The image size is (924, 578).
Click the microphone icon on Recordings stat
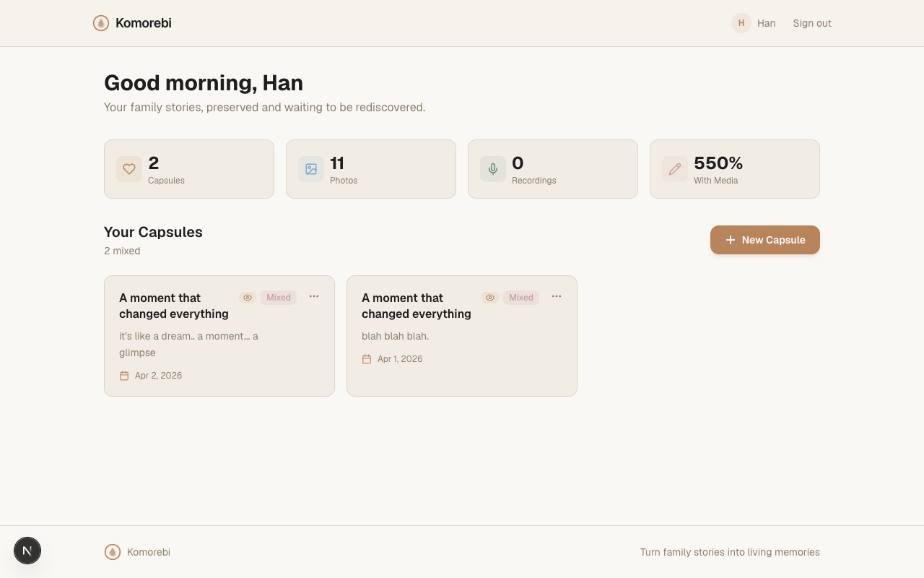493,169
